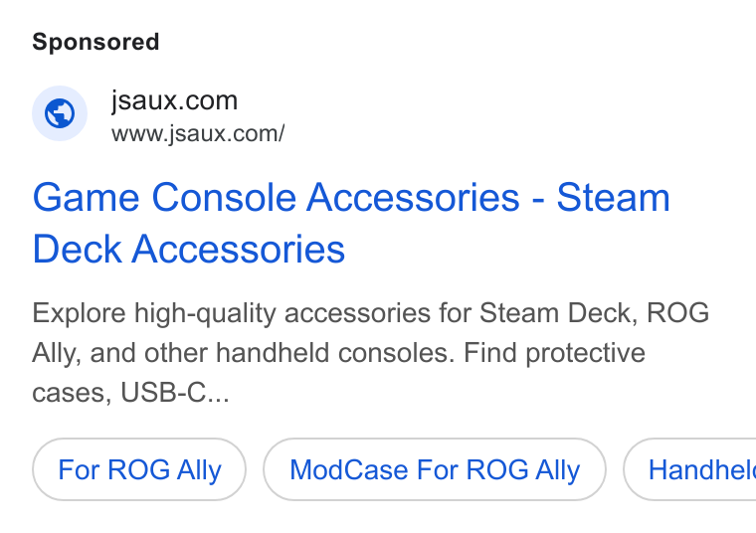Open the jsaux.com site name
The width and height of the screenshot is (756, 533).
point(174,100)
